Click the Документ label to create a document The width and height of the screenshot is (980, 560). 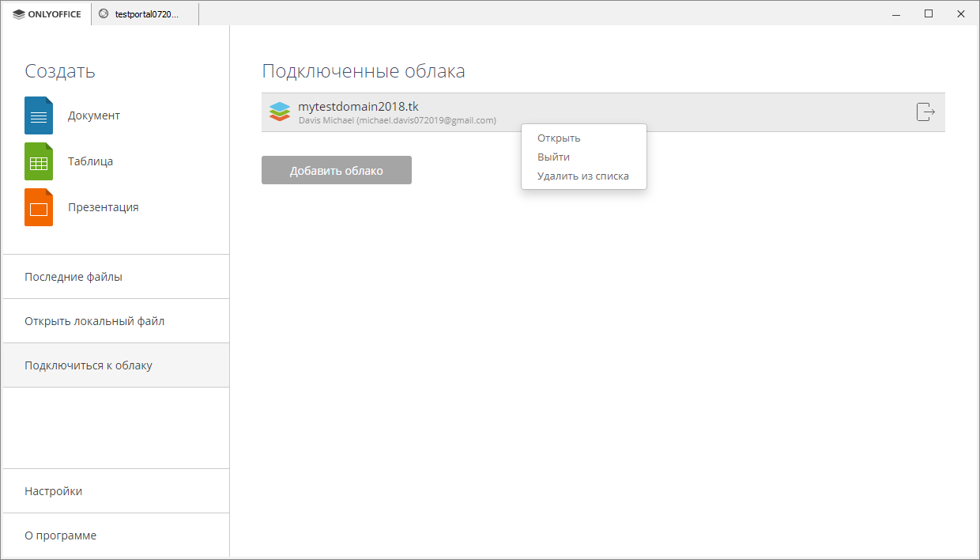click(x=94, y=115)
